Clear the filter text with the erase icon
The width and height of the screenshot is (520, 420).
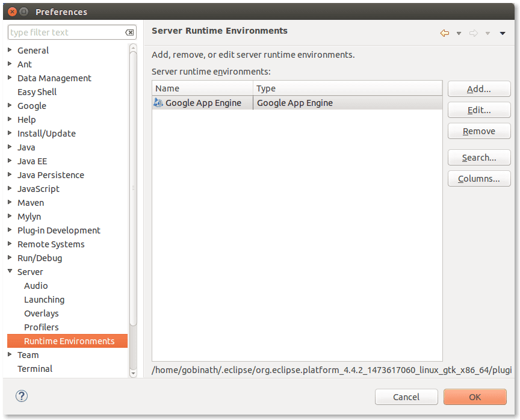point(129,32)
